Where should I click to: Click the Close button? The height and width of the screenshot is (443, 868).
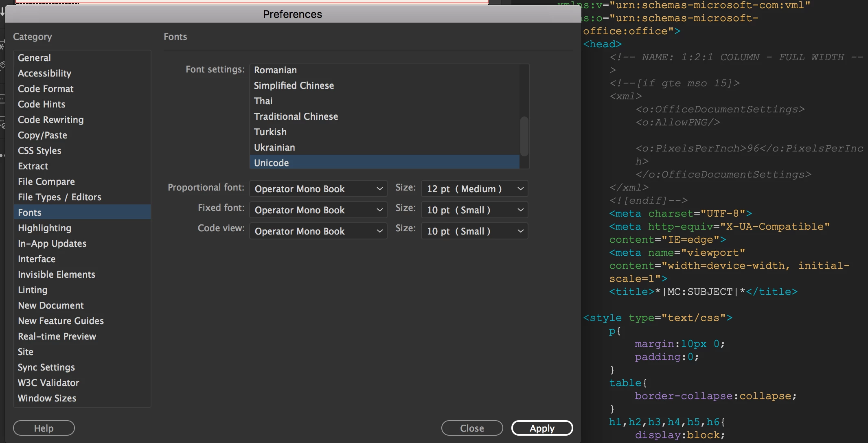(472, 428)
